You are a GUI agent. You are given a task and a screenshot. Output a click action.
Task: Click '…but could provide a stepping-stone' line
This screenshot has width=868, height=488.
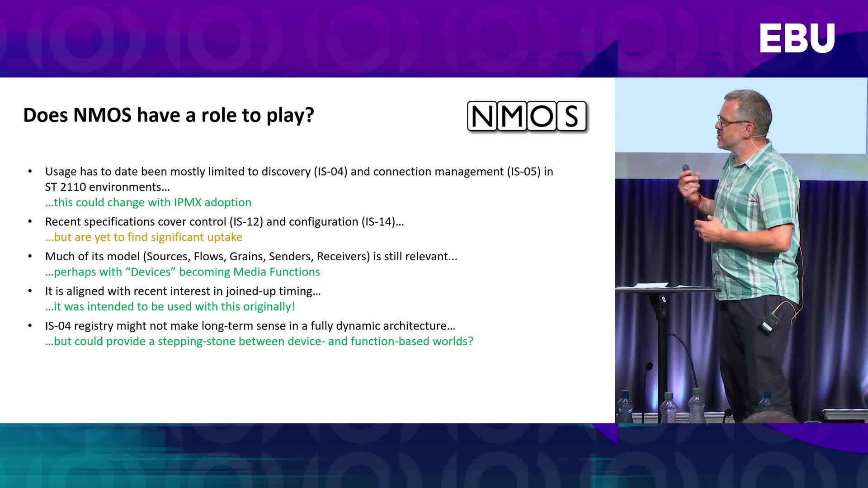pyautogui.click(x=259, y=342)
